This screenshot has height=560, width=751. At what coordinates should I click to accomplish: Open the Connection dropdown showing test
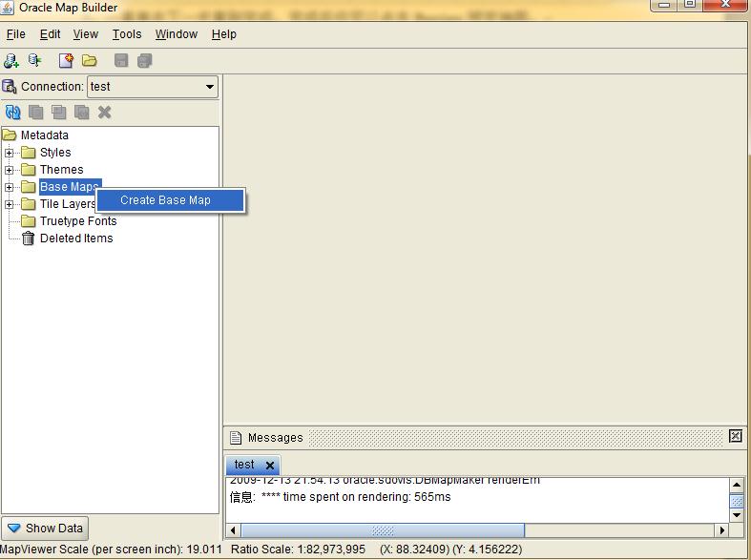point(153,87)
